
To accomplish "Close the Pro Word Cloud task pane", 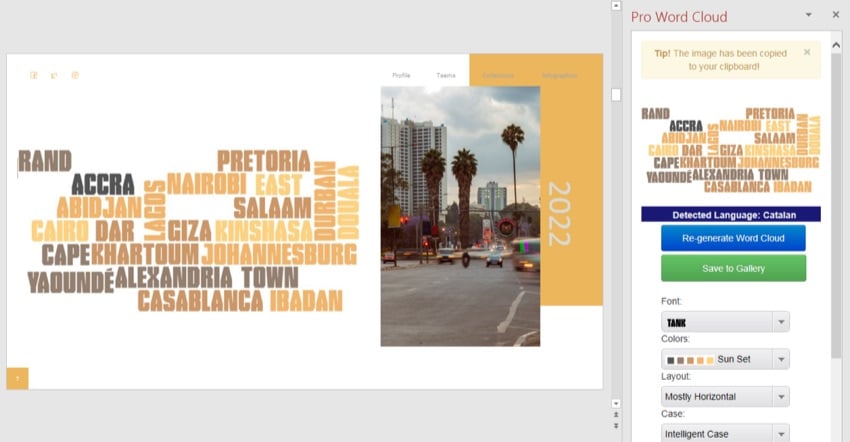I will click(836, 15).
